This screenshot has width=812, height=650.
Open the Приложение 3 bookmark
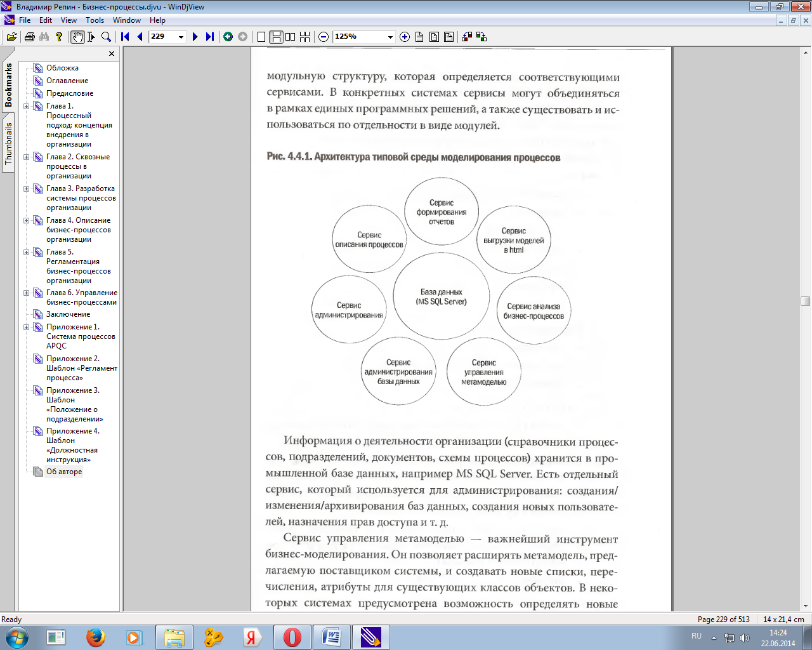75,404
